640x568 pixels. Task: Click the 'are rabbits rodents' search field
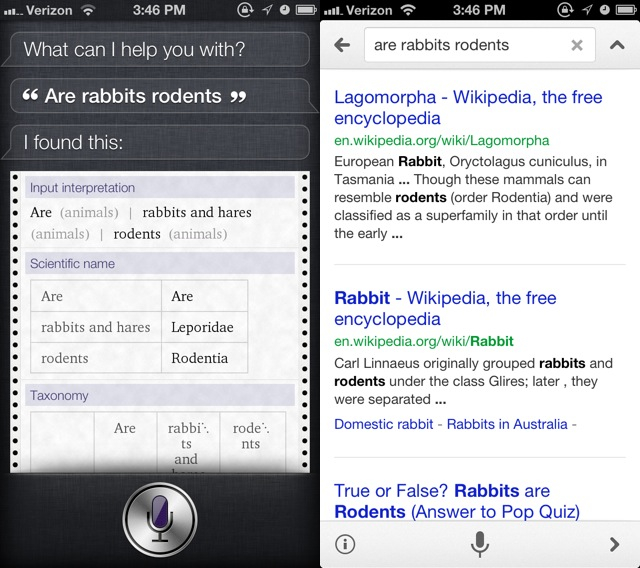point(480,45)
